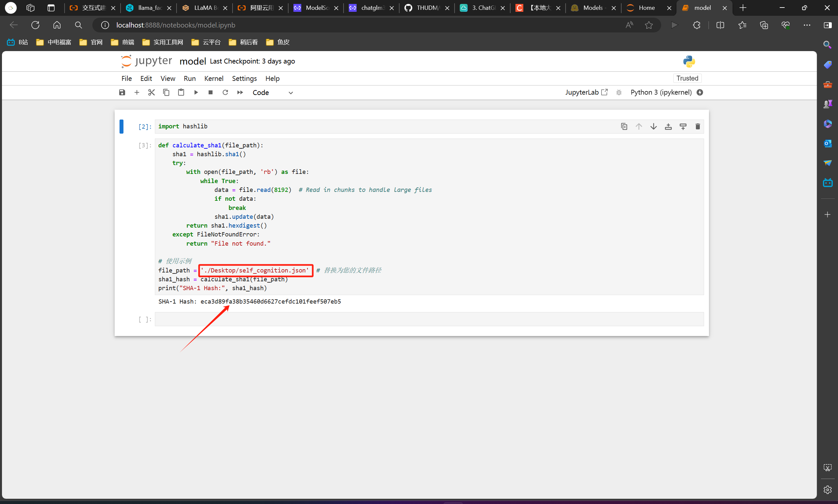This screenshot has width=838, height=504.
Task: Rename the notebook by clicking the model title
Action: pos(193,61)
